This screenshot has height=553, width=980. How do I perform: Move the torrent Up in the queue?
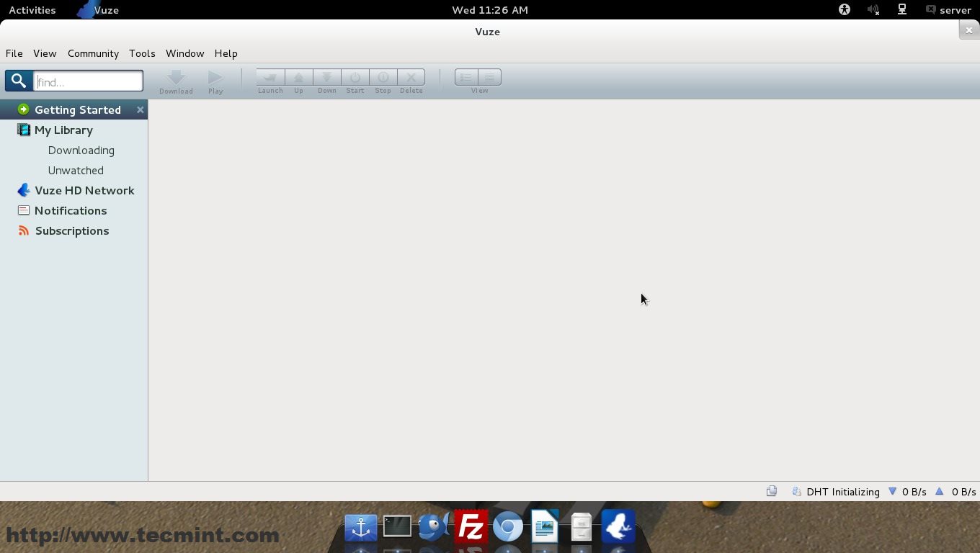tap(298, 77)
